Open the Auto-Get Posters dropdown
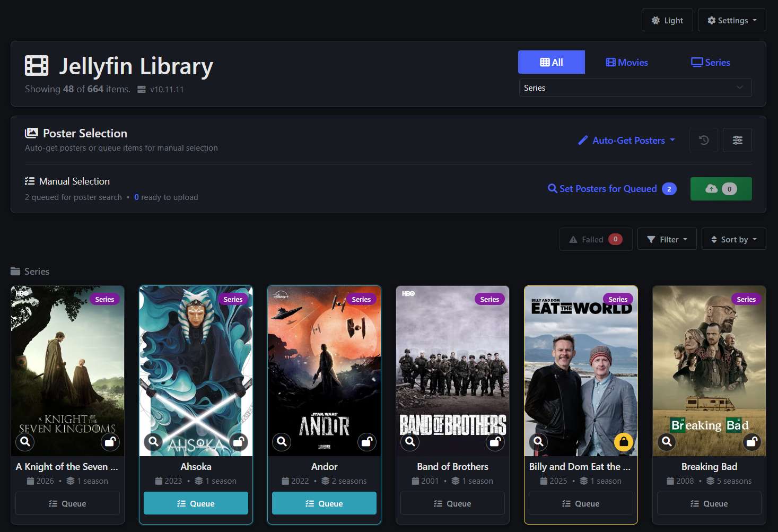This screenshot has width=778, height=532. (627, 140)
